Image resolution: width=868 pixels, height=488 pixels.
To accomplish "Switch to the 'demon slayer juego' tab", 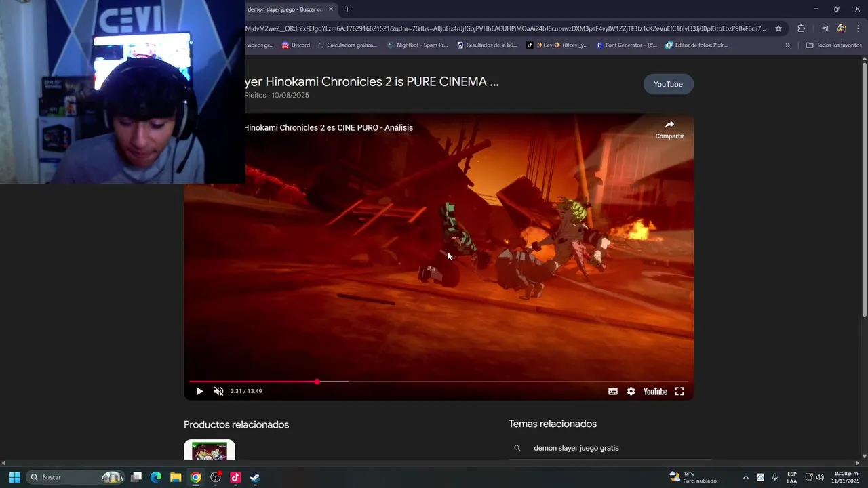I will click(285, 9).
